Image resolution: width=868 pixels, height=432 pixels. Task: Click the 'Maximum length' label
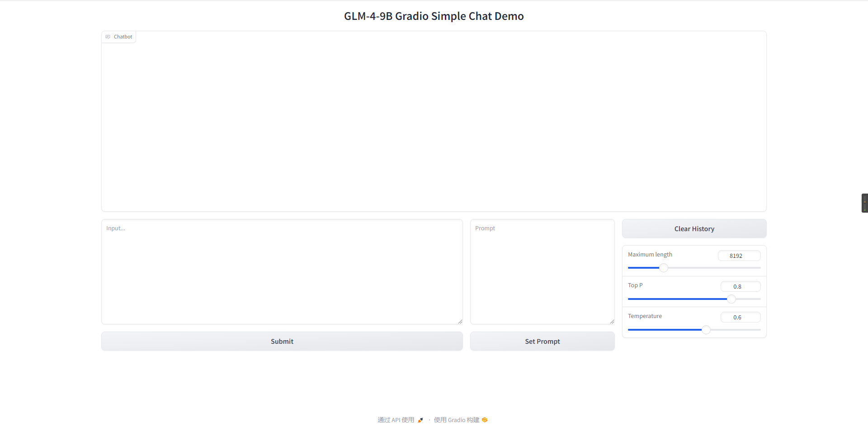650,255
